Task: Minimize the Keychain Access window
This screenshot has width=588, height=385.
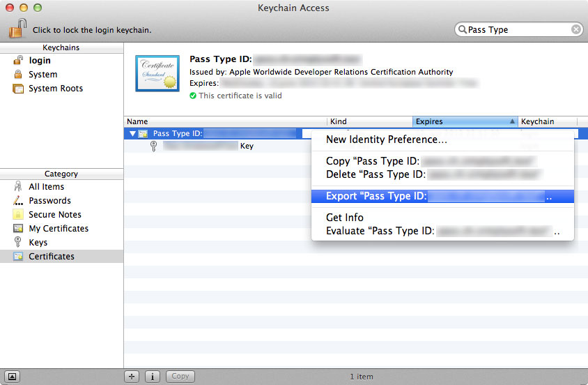Action: tap(24, 8)
